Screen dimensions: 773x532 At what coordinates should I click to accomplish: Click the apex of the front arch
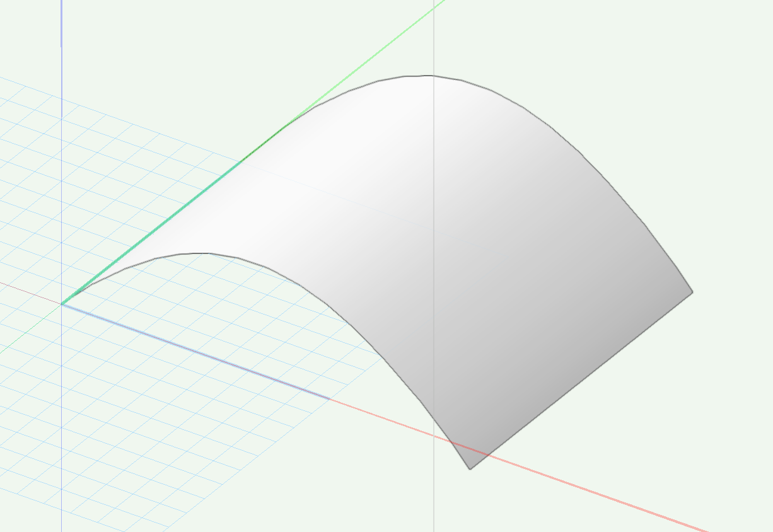click(x=201, y=253)
